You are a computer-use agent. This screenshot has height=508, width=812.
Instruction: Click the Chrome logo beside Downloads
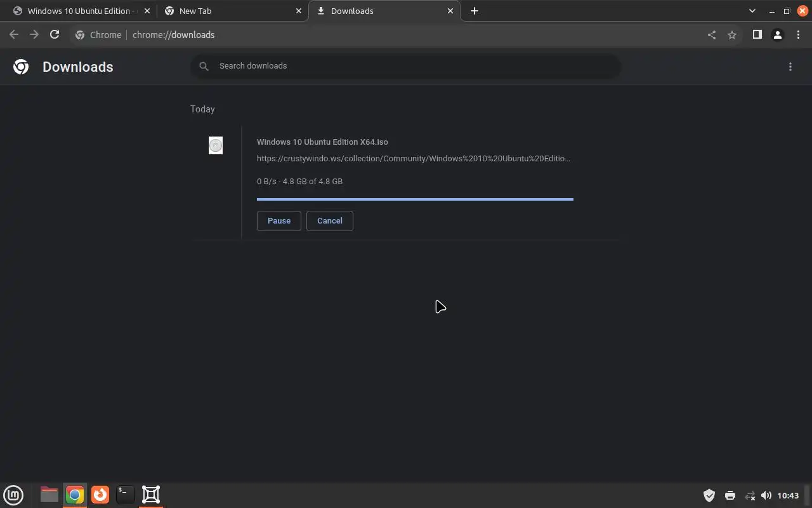(x=21, y=67)
